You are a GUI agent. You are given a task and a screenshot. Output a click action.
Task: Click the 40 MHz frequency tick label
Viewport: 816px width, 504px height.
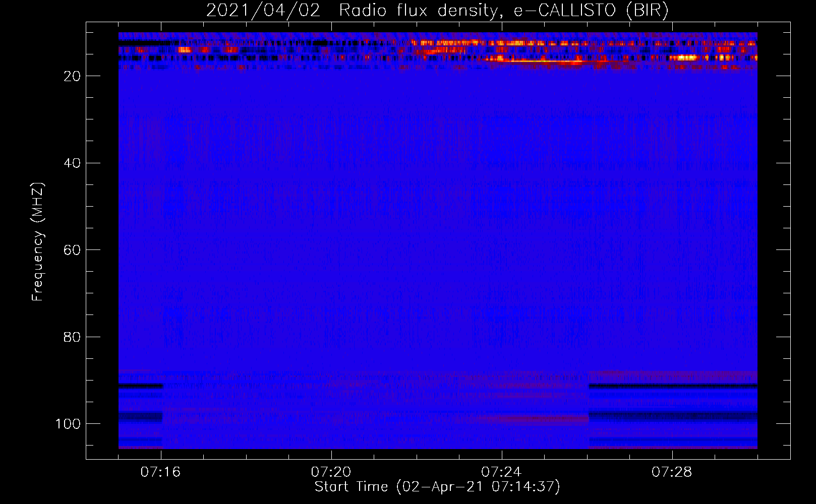click(x=72, y=163)
